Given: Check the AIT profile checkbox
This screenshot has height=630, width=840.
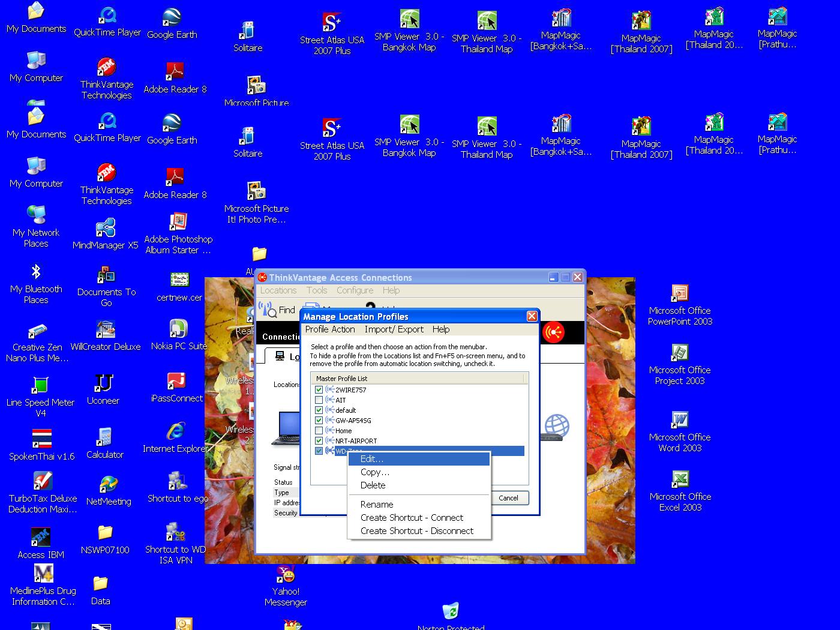Looking at the screenshot, I should pos(319,400).
